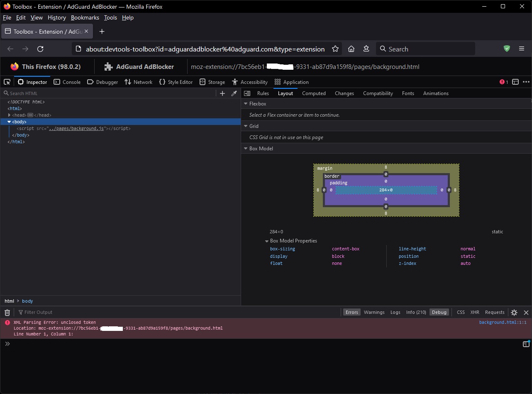This screenshot has height=394, width=532.
Task: Open console settings gear icon
Action: click(514, 312)
